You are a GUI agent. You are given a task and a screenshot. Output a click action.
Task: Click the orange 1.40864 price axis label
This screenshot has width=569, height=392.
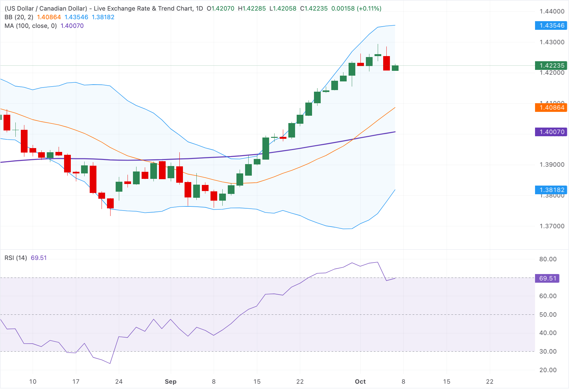551,107
